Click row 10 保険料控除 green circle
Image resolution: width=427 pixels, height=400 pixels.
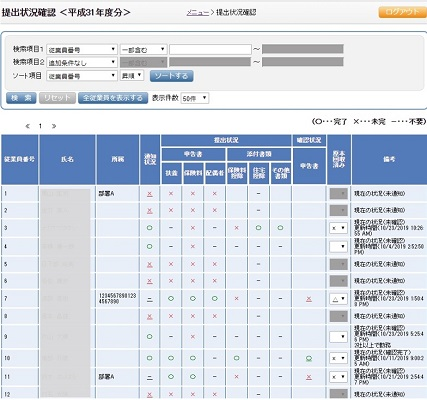click(x=236, y=358)
